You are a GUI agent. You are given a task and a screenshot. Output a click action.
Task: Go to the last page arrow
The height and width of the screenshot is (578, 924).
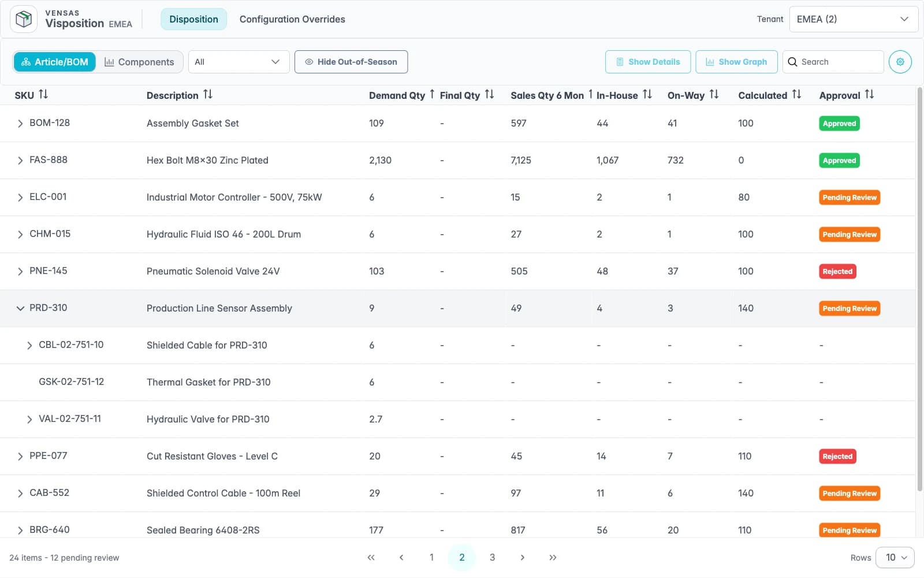point(553,557)
